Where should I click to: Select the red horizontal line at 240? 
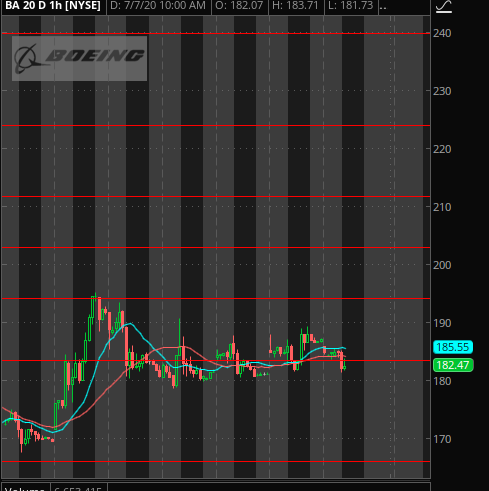click(216, 34)
